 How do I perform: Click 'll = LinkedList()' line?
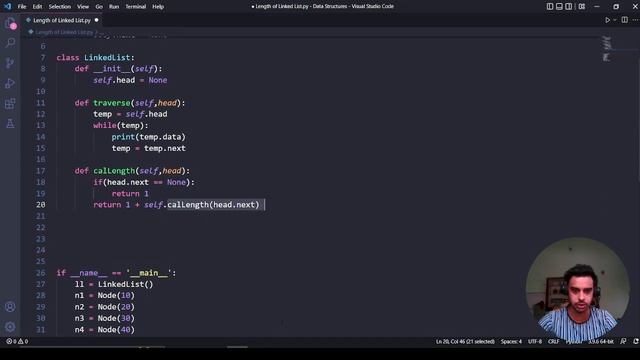point(114,284)
